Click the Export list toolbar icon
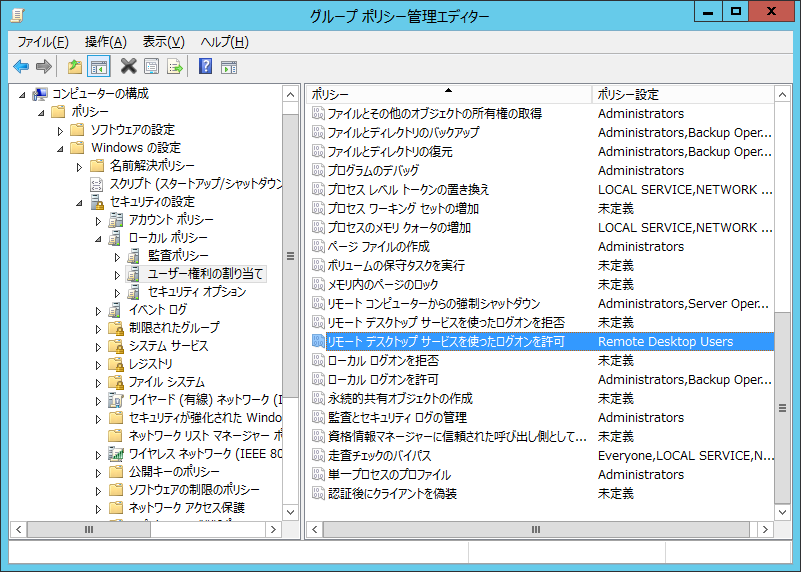Image resolution: width=801 pixels, height=572 pixels. tap(175, 67)
